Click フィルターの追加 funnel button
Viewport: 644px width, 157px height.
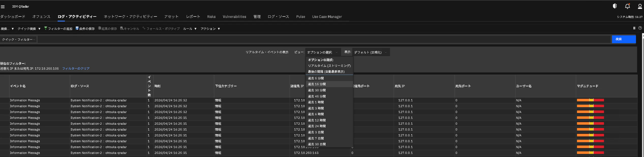(58, 29)
